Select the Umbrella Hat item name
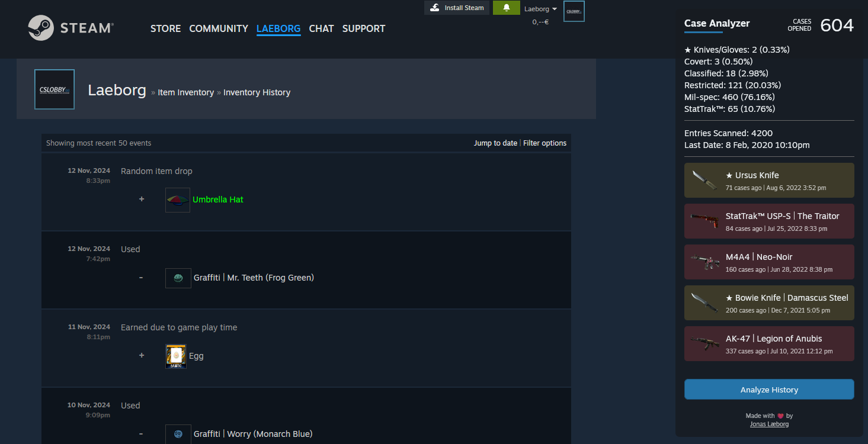Screen dimensions: 868x444 [218, 200]
